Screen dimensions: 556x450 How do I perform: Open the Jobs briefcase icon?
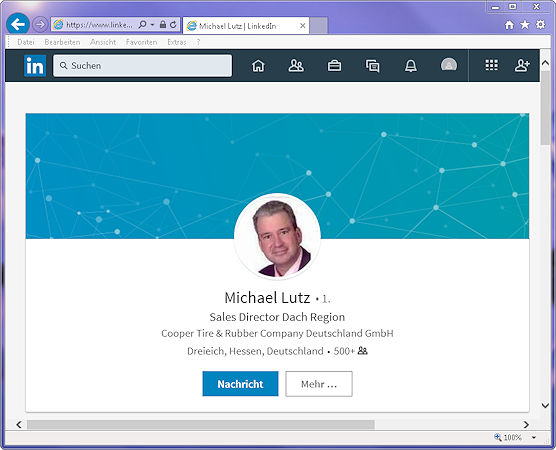click(x=334, y=66)
